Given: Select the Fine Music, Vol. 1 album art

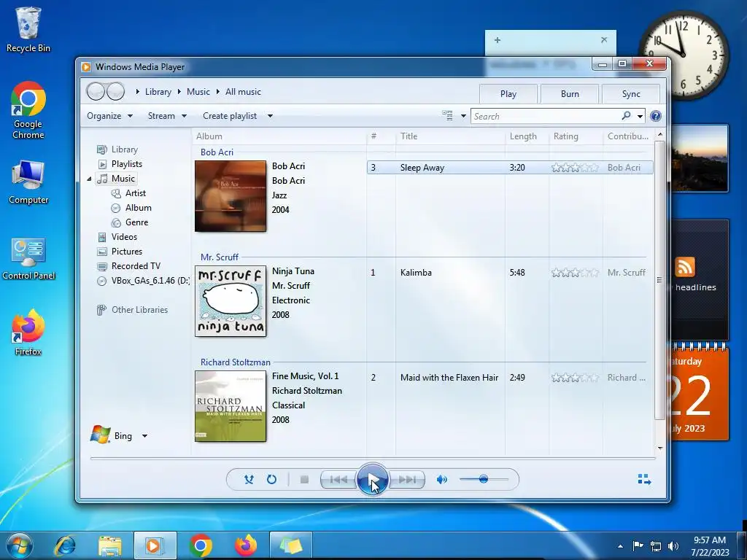Looking at the screenshot, I should (231, 406).
